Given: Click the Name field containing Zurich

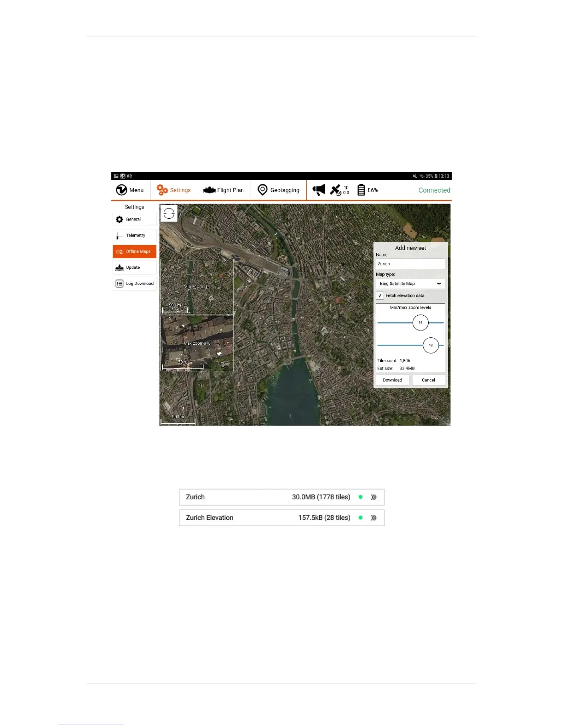Looking at the screenshot, I should 410,264.
